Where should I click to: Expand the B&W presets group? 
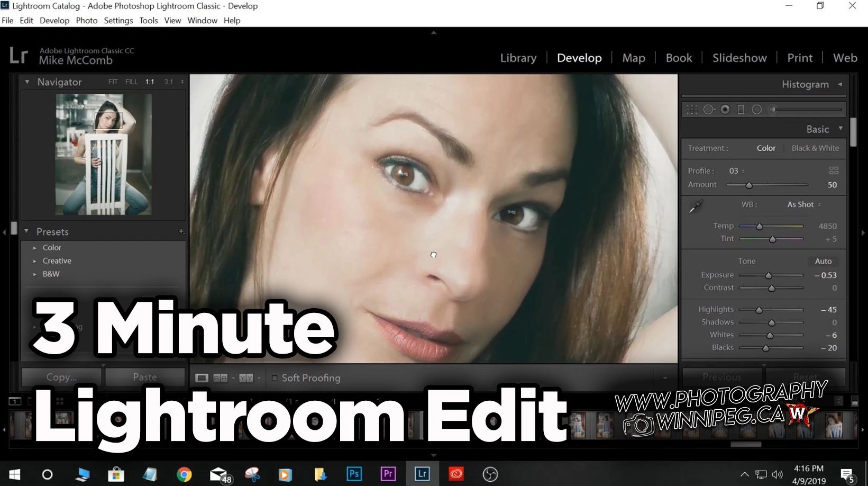51,274
